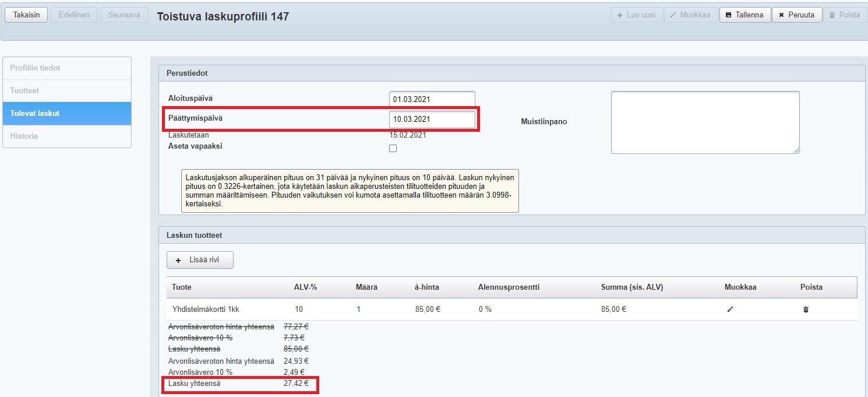Click the pencil icon for Yhdistelmäkortti 1kk

tap(730, 310)
